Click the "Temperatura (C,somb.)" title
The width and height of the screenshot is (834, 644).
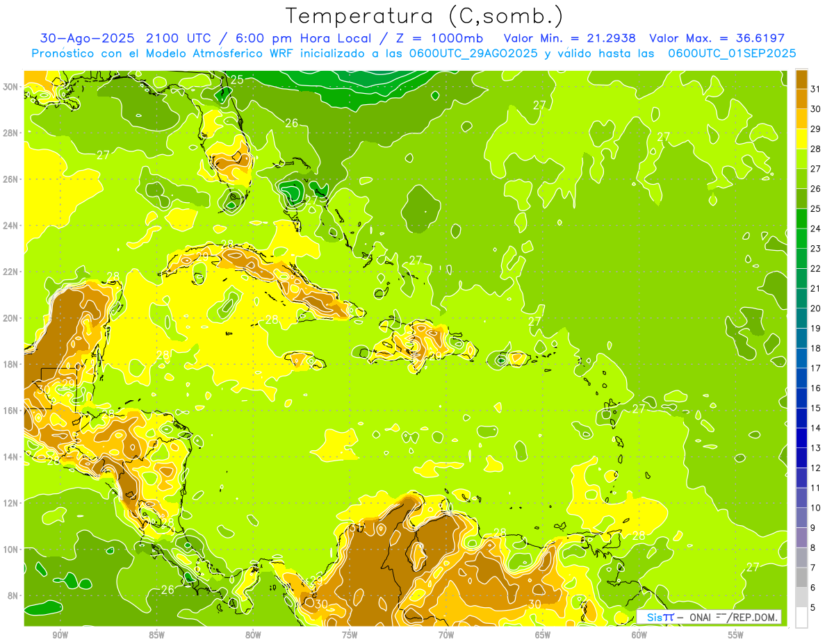[x=425, y=16]
